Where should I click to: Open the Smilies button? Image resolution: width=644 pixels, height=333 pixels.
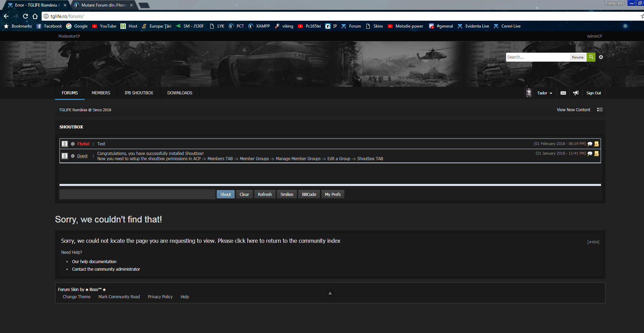(287, 194)
